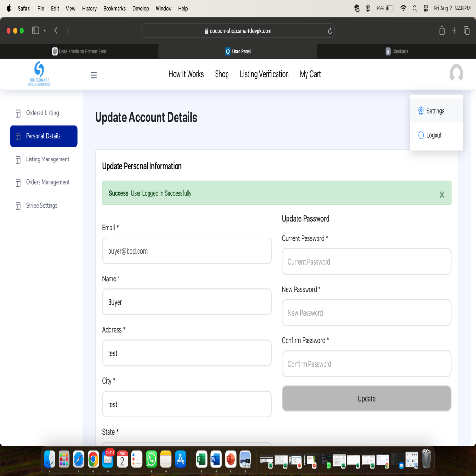This screenshot has width=476, height=476.
Task: Expand Safari sidebar dropdown chevron
Action: pos(45,30)
